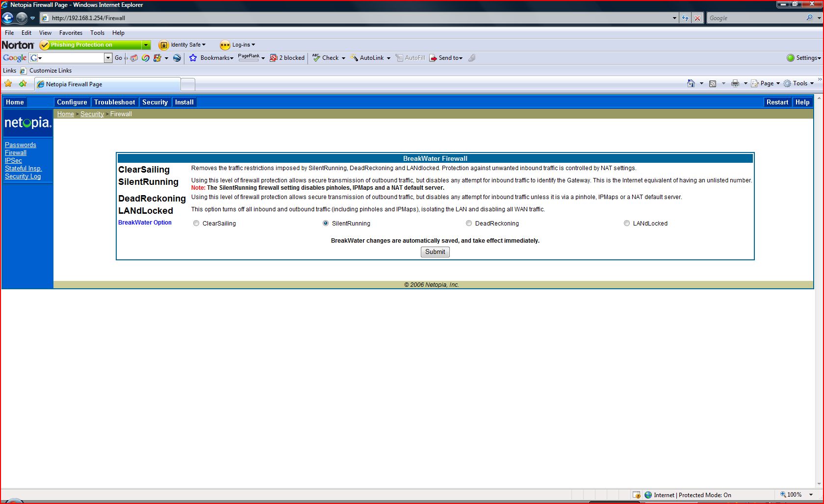Click the Google toolbar logo
Screen dimensions: 824x504
pos(15,58)
